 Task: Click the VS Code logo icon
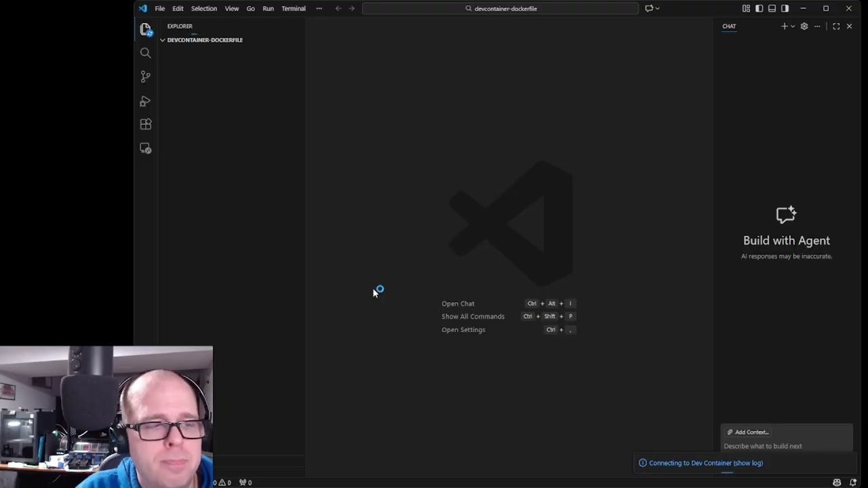pos(142,8)
